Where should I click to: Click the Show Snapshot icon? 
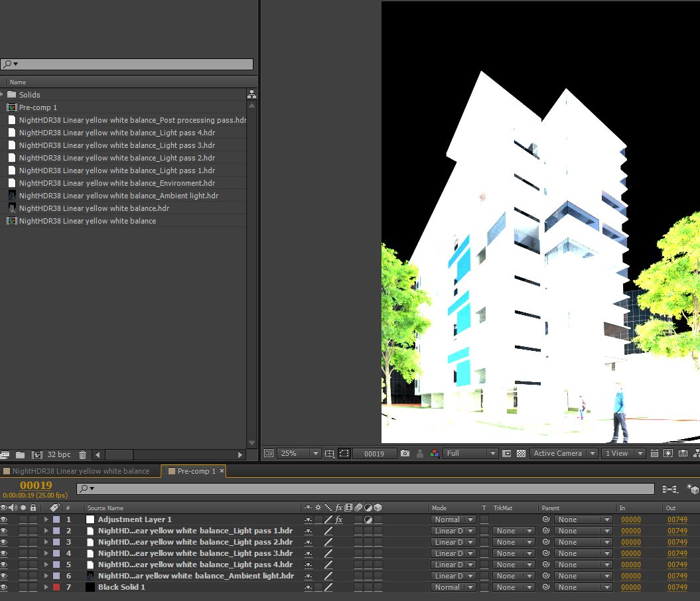pos(420,453)
